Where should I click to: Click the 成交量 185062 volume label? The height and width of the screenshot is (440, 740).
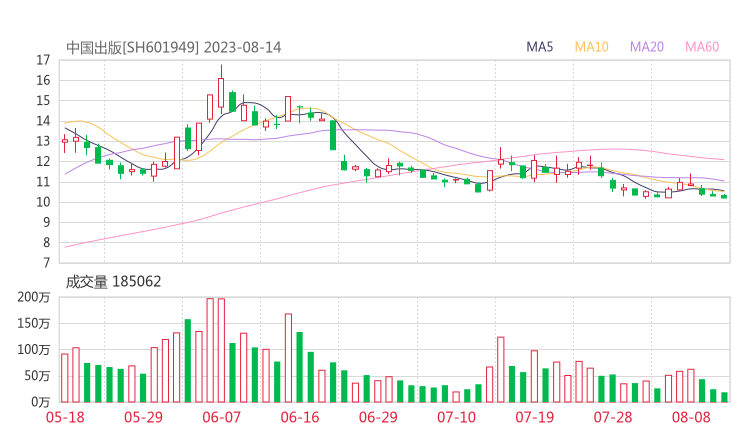113,282
